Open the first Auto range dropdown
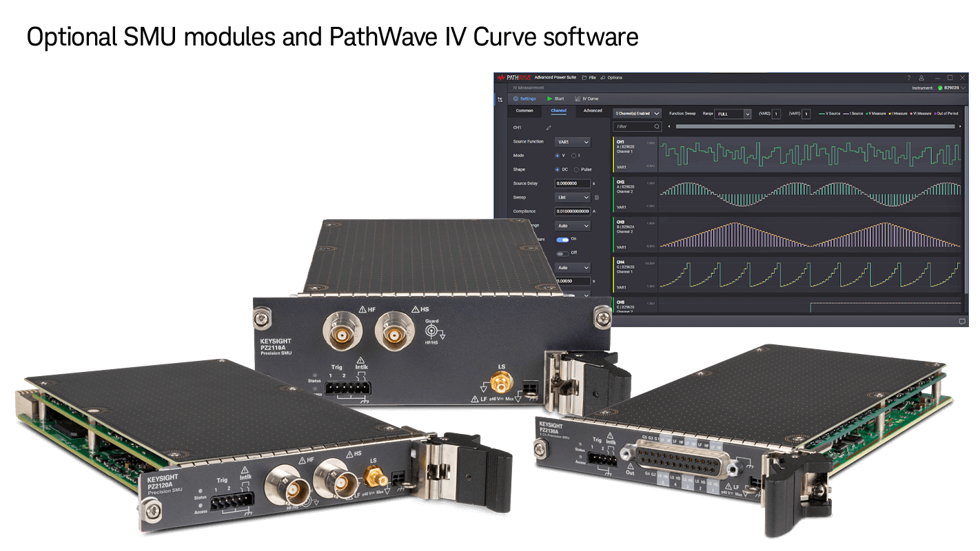The image size is (980, 551). pos(573,225)
